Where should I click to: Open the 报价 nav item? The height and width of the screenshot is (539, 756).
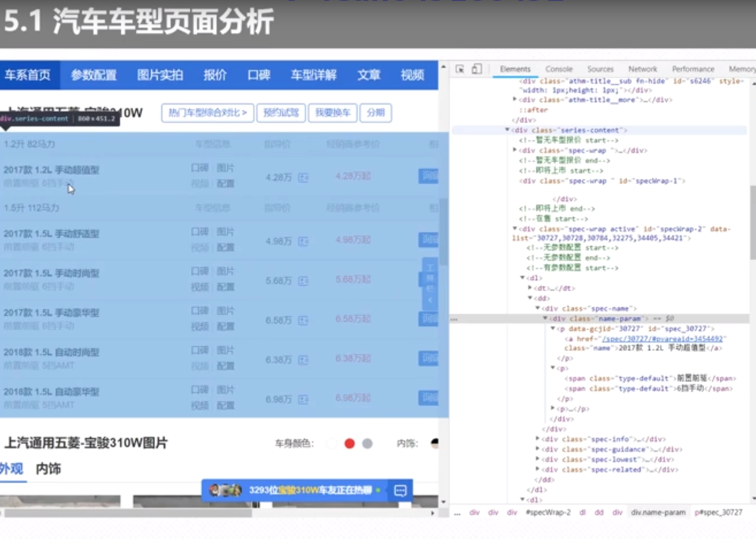coord(215,75)
